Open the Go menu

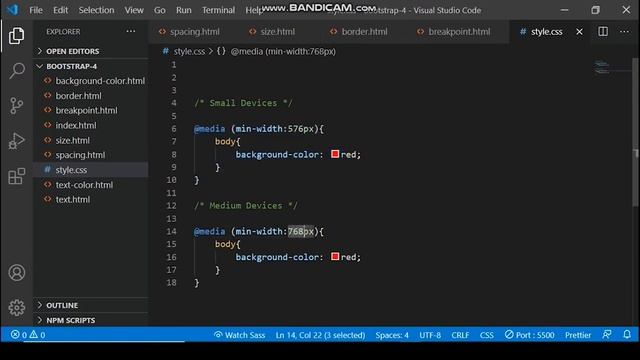pyautogui.click(x=160, y=10)
